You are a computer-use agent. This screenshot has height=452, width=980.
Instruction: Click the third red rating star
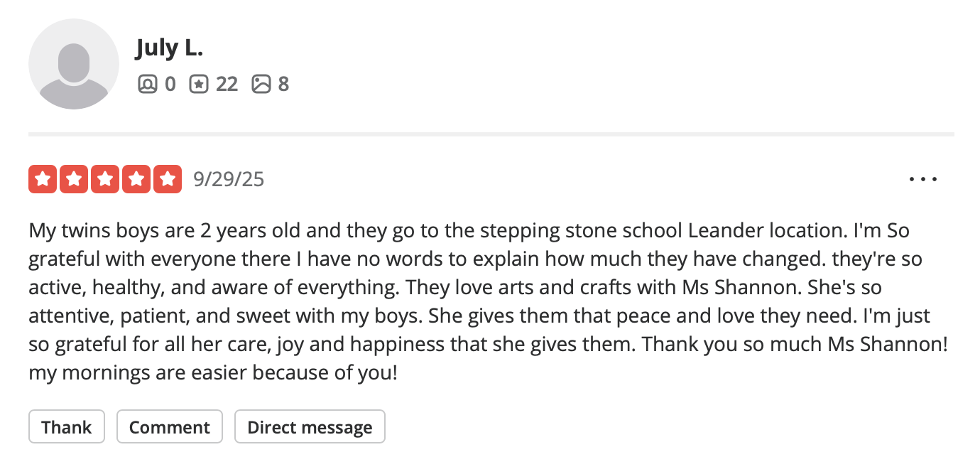[x=105, y=179]
